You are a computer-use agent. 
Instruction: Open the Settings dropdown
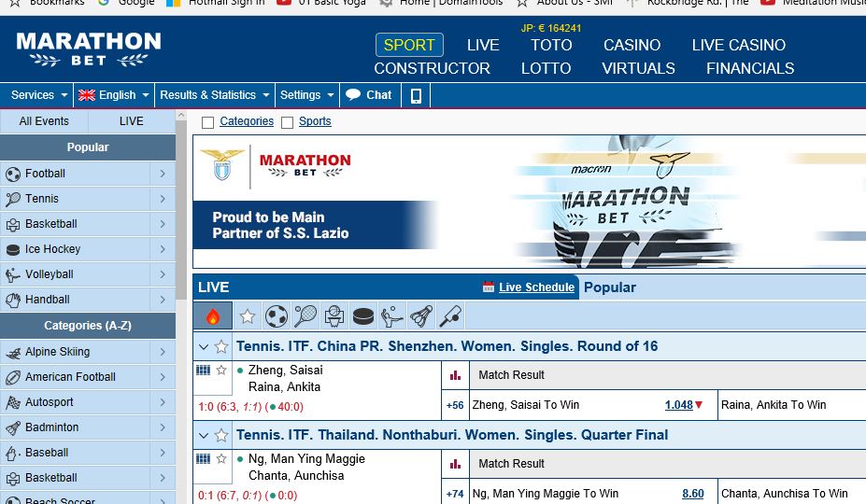click(x=306, y=95)
